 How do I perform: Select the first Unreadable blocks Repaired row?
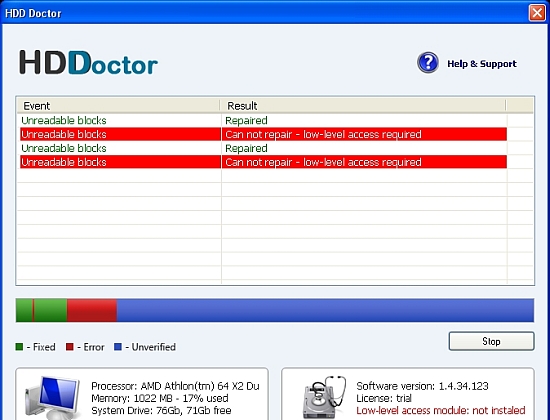[x=262, y=120]
